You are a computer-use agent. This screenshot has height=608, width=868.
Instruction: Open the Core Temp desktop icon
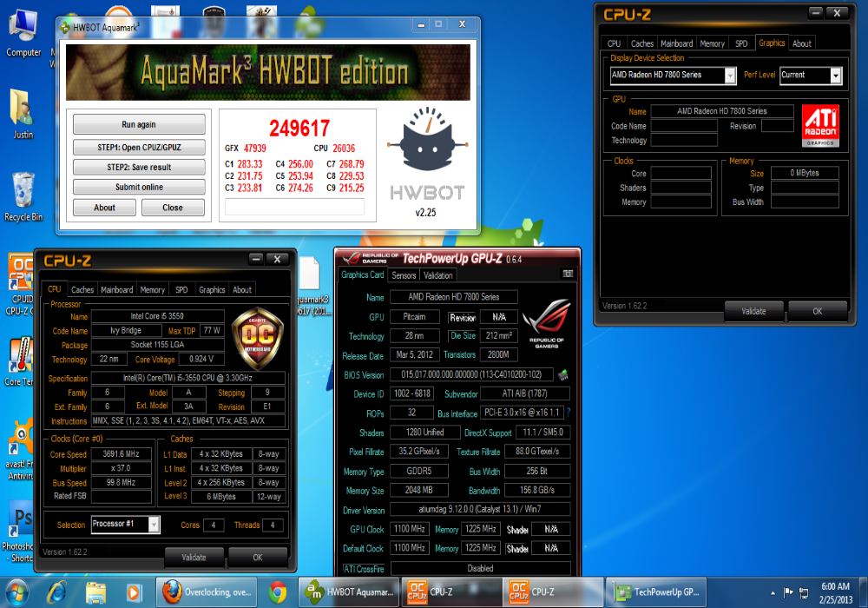[x=20, y=361]
